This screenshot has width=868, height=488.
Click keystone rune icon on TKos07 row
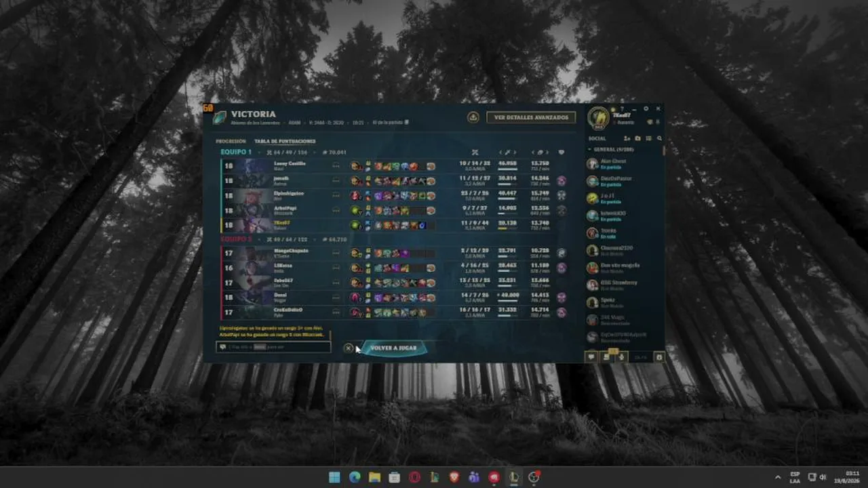tap(355, 225)
